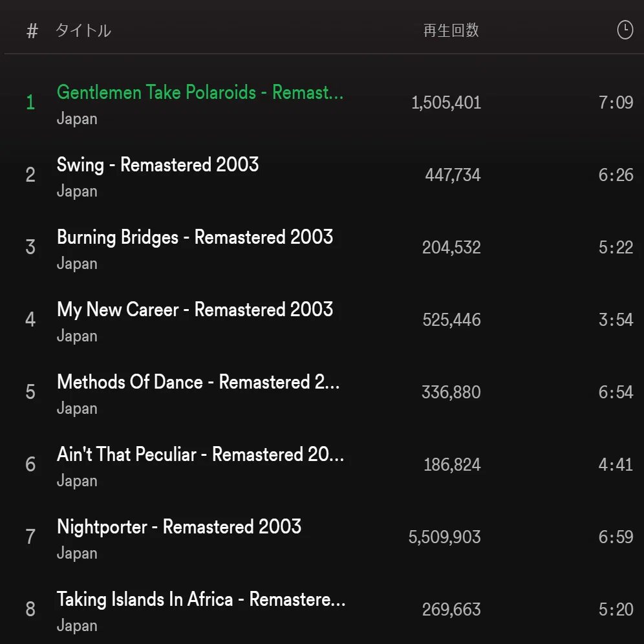Image resolution: width=644 pixels, height=644 pixels.
Task: Click play count 269,663
Action: 451,610
